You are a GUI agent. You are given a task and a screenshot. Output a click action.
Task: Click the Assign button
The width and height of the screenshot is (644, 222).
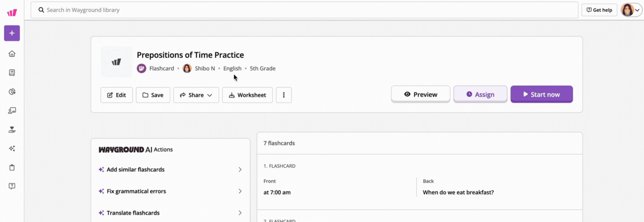tap(480, 94)
